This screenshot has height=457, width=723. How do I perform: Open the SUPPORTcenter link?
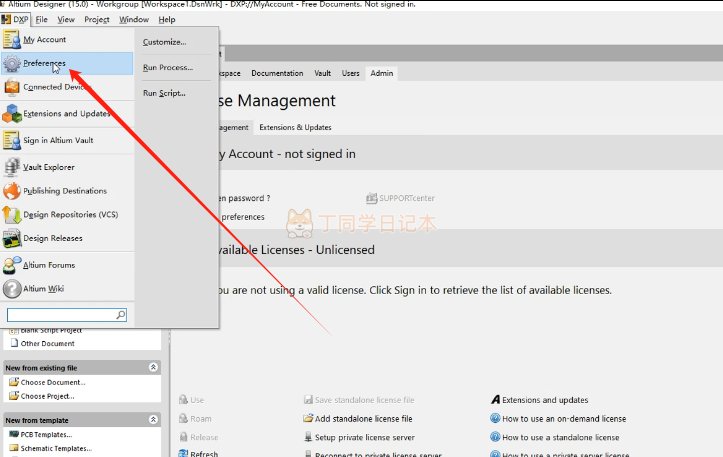[407, 198]
